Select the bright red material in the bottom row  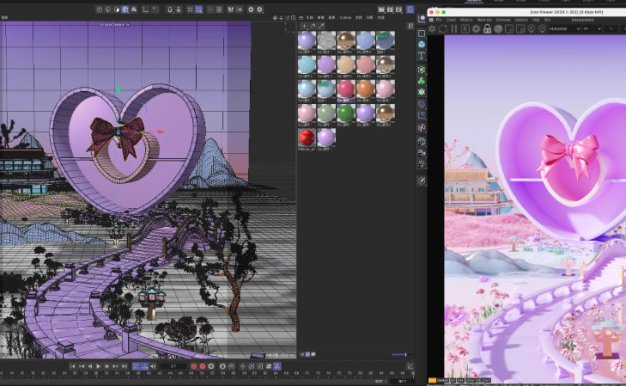coord(307,137)
